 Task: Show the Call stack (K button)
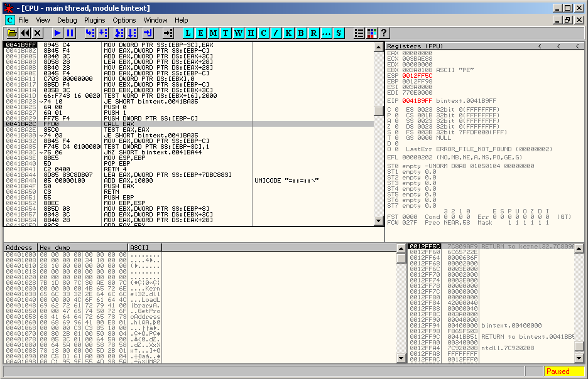tap(288, 33)
